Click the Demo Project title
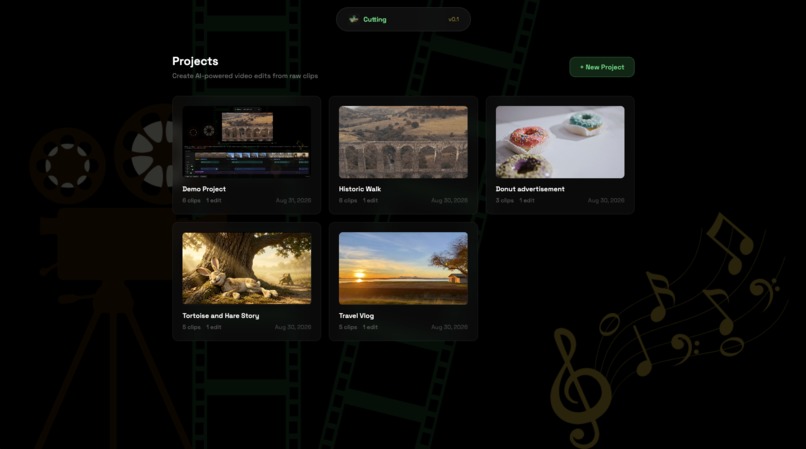 point(204,189)
